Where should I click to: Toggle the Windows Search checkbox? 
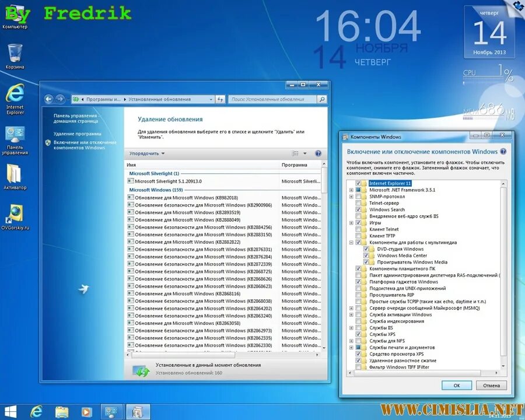tap(358, 209)
